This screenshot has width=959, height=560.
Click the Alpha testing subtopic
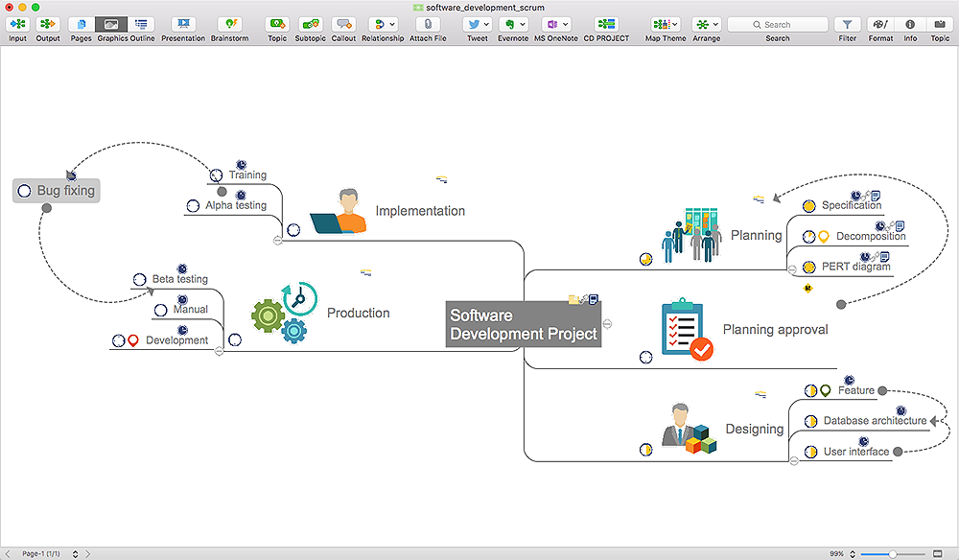pos(236,205)
